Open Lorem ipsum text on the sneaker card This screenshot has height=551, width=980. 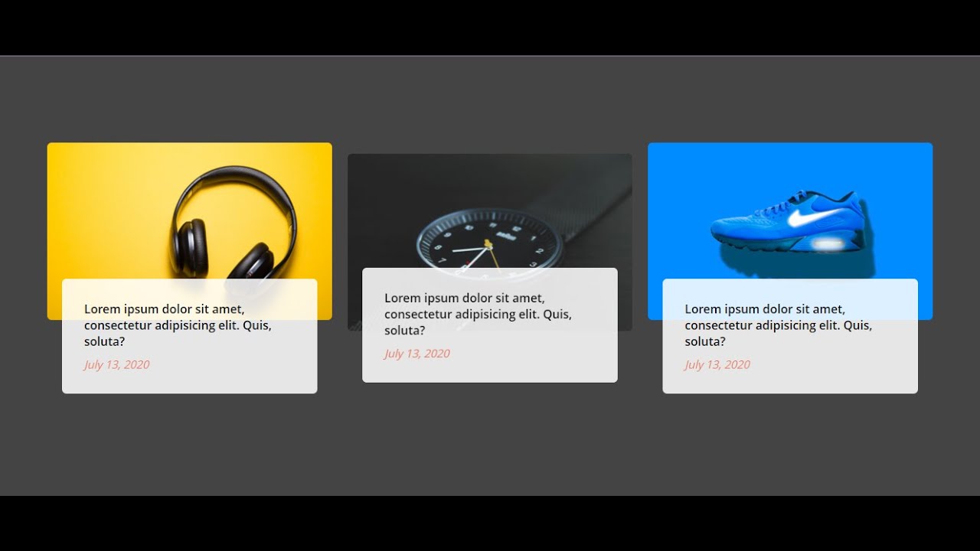(778, 325)
